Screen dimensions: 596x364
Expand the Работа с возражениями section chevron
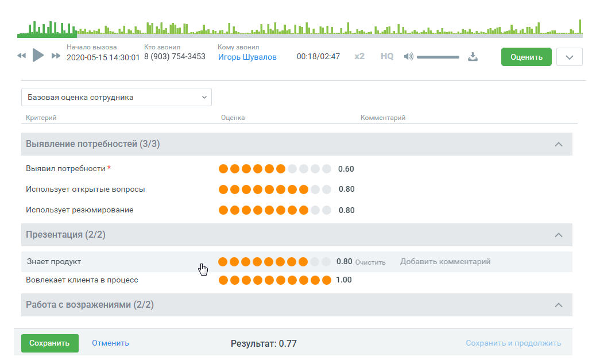pos(558,305)
